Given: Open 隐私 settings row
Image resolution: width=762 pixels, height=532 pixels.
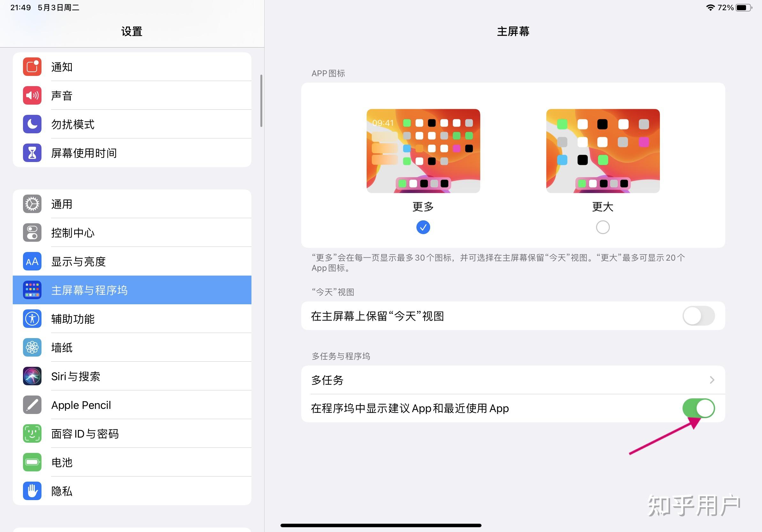Looking at the screenshot, I should click(132, 491).
